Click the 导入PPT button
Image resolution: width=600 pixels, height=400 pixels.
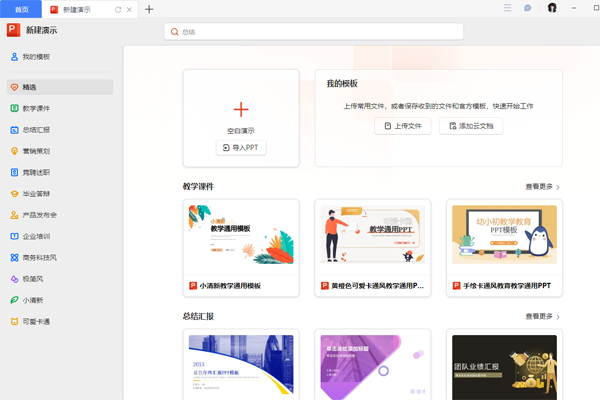[241, 147]
